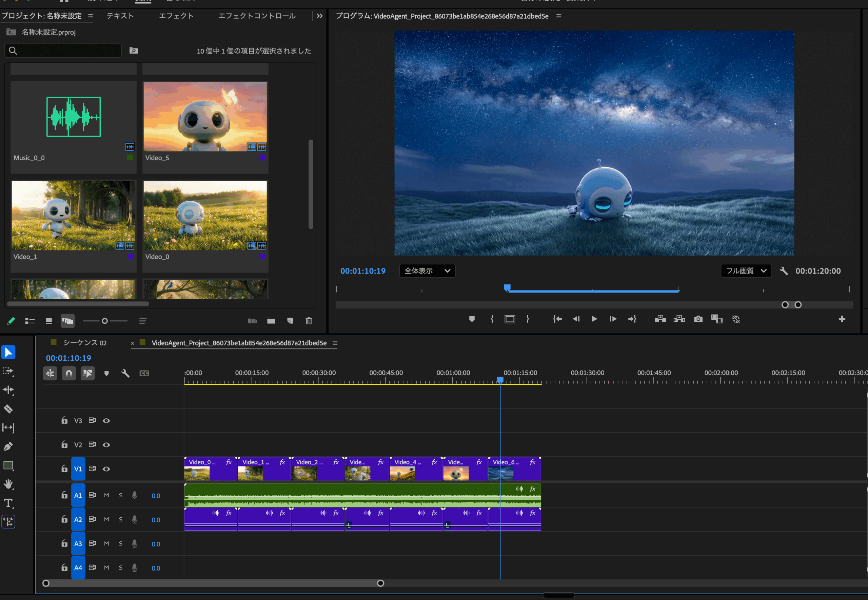Open the フル画質 playback resolution dropdown
868x600 pixels.
(746, 271)
